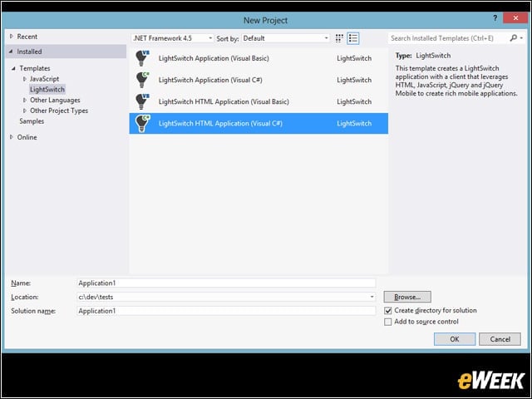
Task: Click the OK button
Action: [x=455, y=339]
